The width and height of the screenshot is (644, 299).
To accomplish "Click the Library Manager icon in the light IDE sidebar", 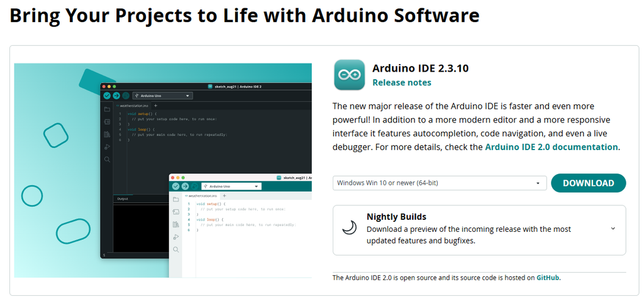I will coord(176,224).
